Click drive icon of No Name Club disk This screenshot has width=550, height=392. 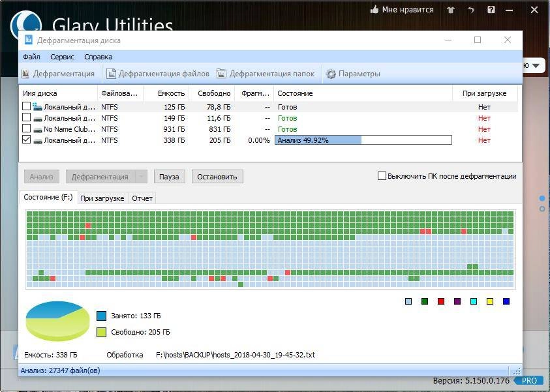tap(38, 129)
